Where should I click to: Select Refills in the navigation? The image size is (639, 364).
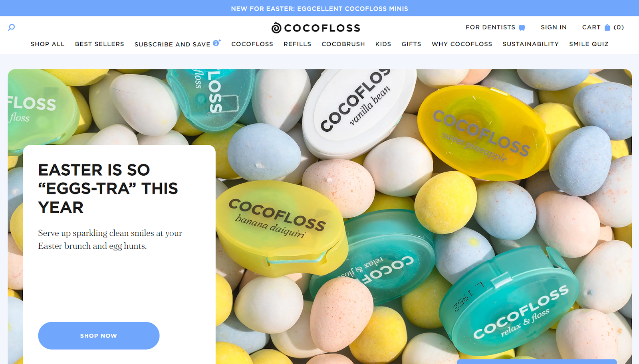click(297, 44)
